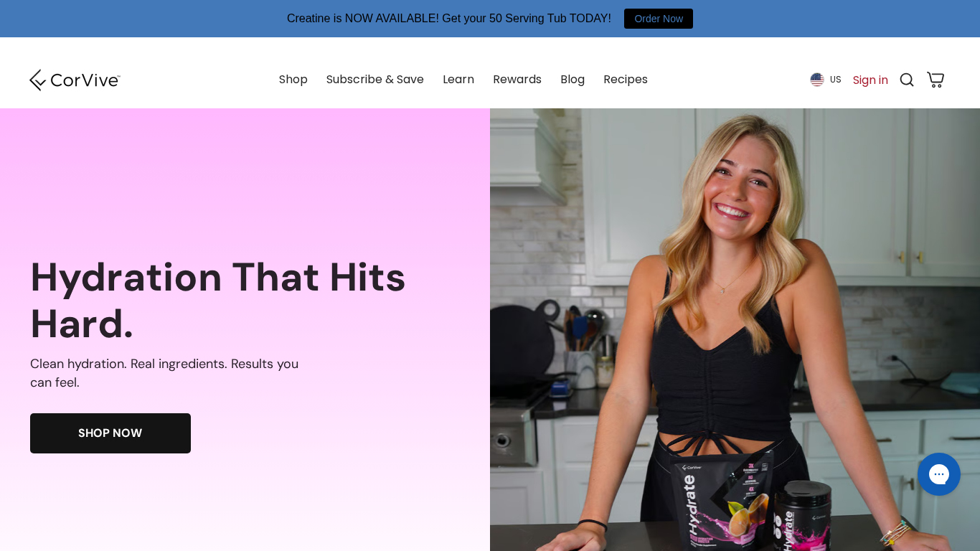Open the search magnifier icon
Viewport: 980px width, 551px height.
click(907, 80)
